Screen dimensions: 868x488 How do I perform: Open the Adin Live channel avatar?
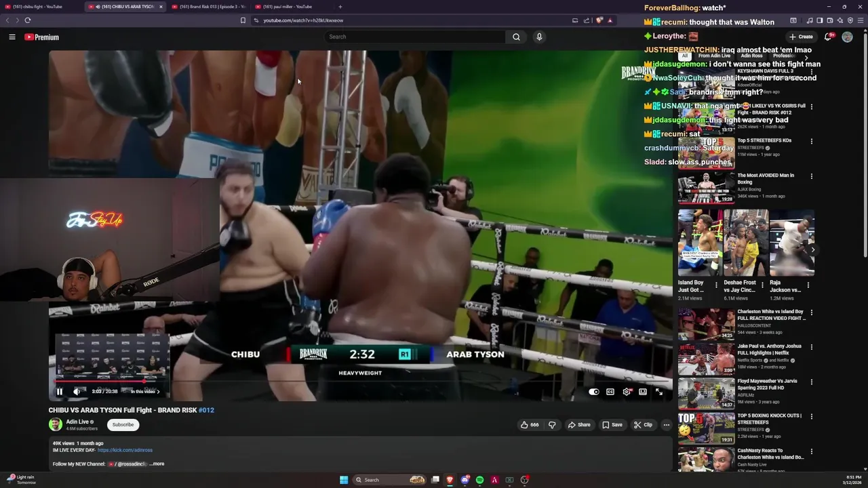coord(56,425)
